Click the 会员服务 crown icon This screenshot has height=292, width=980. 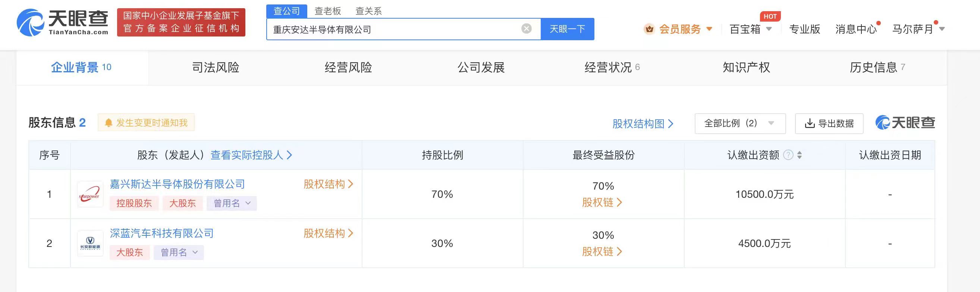click(x=649, y=29)
